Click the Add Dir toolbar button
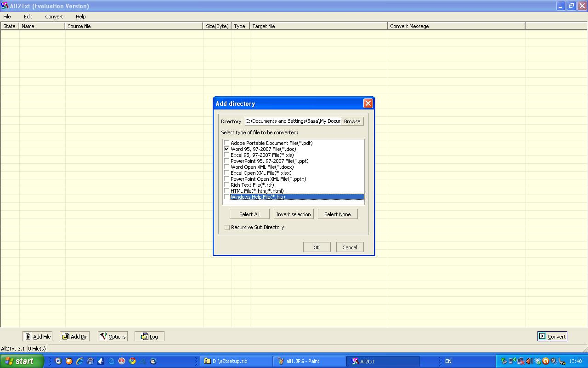Viewport: 588px width, 368px height. [x=74, y=336]
